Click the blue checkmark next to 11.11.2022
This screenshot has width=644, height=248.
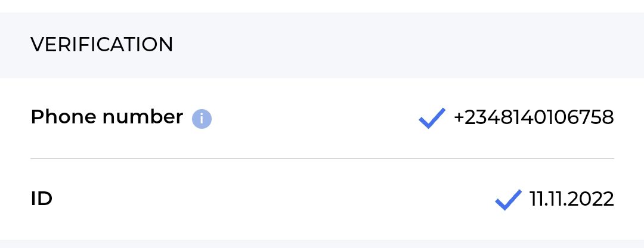coord(508,200)
